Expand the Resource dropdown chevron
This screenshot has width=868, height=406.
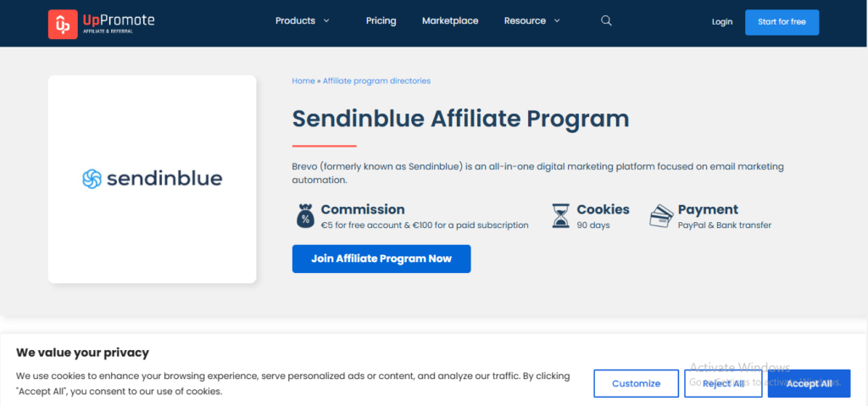point(557,21)
